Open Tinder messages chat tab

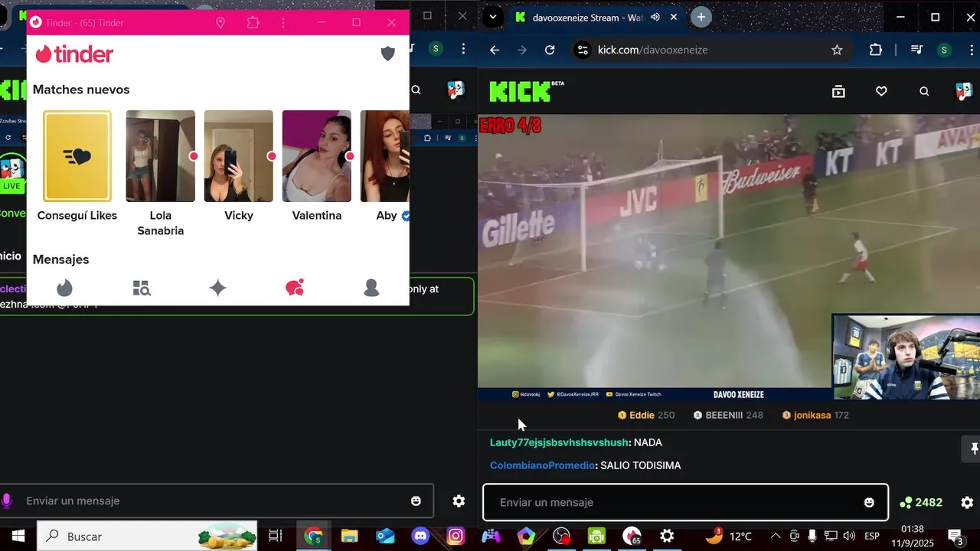pos(295,288)
